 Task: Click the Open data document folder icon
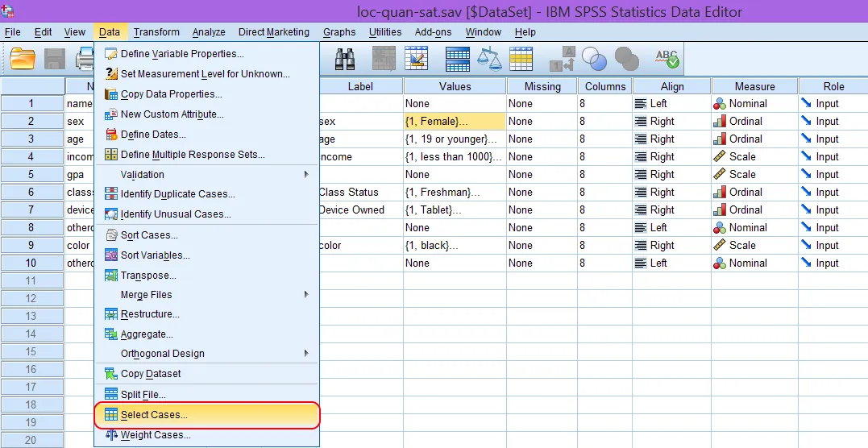pyautogui.click(x=23, y=60)
